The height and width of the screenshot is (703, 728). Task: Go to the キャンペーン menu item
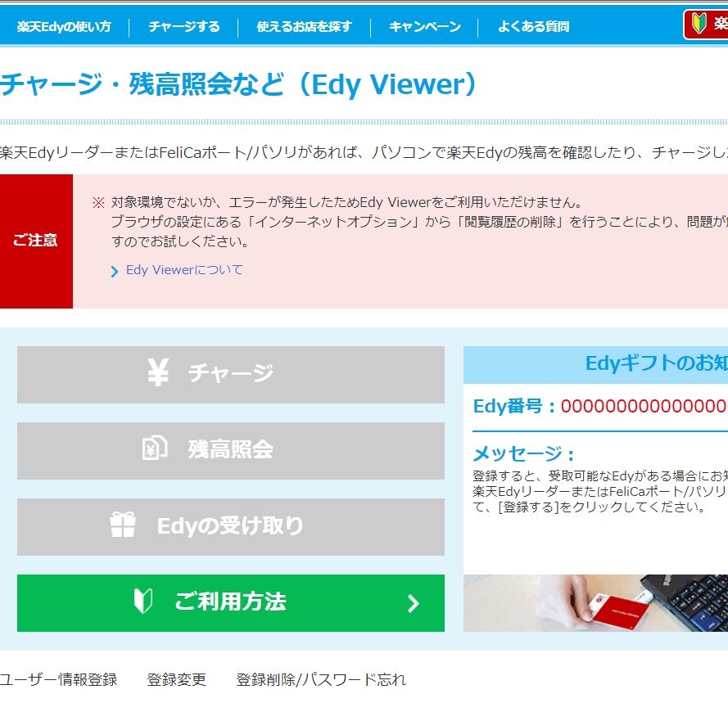(x=425, y=26)
